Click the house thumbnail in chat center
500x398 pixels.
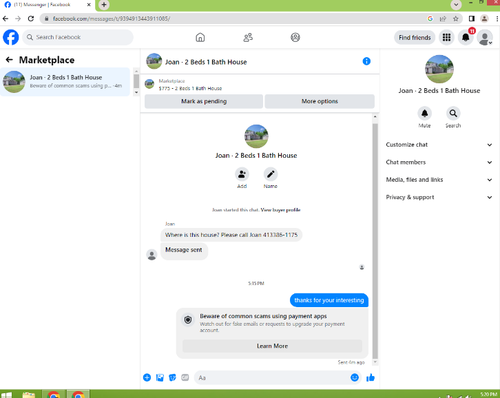[256, 136]
